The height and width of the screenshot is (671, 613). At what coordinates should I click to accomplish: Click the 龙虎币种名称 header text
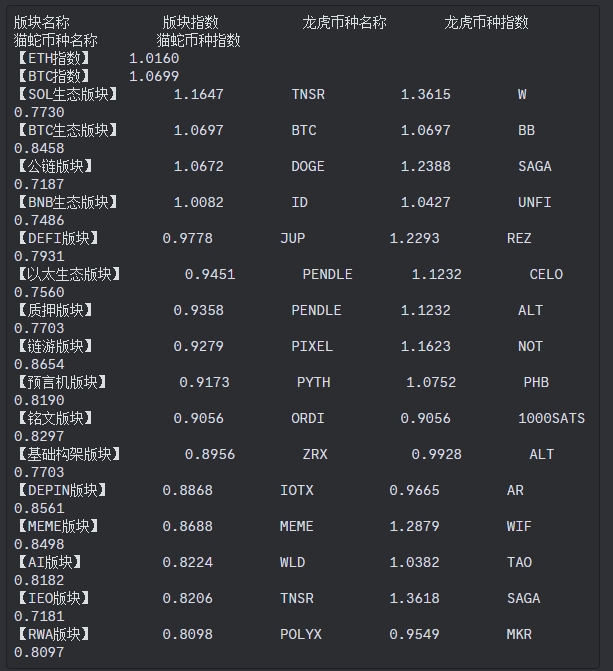point(344,22)
